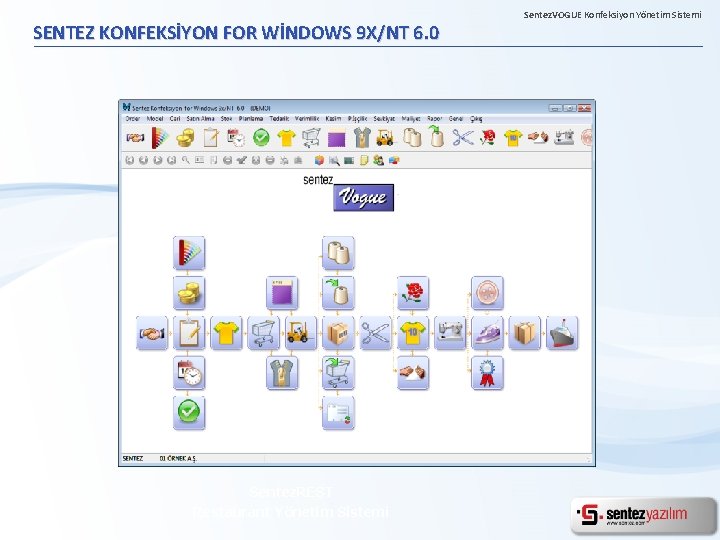
Task: Click the invoice document diagram step
Action: coord(338,413)
